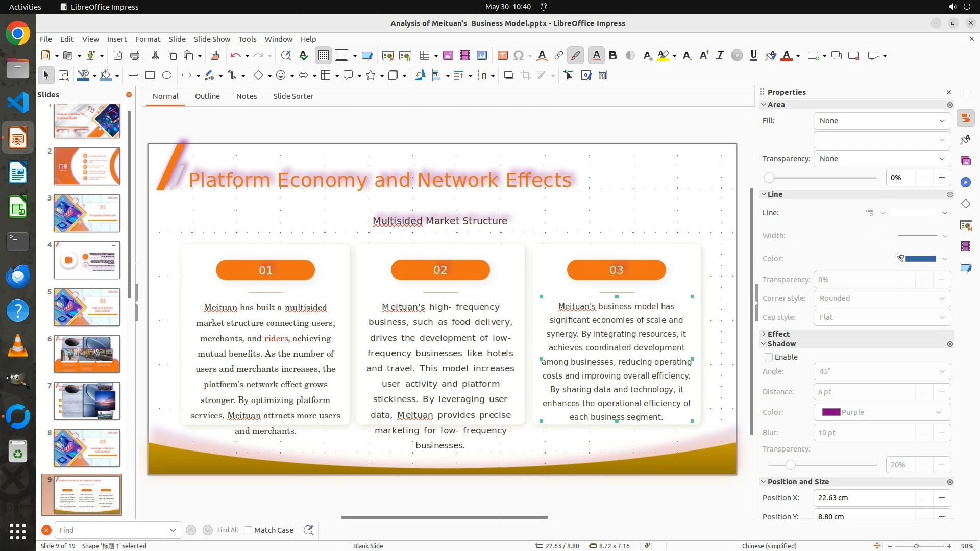Toggle Bold formatting in the toolbar
This screenshot has width=980, height=551.
pos(613,56)
